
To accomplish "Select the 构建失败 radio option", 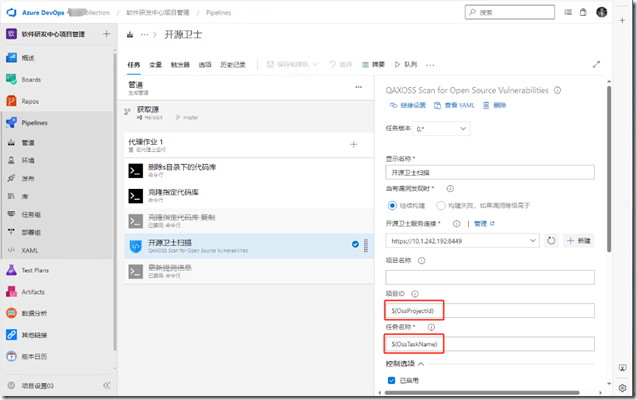I will [x=441, y=205].
